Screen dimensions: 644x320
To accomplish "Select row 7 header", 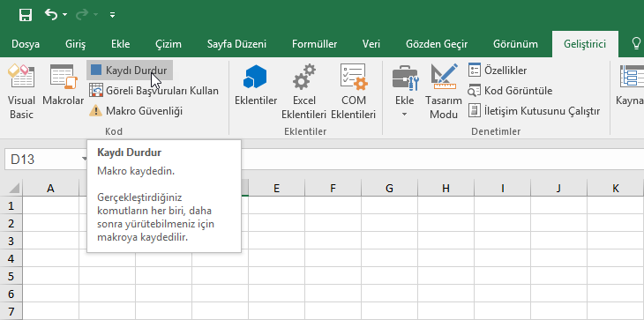I will pos(11,311).
